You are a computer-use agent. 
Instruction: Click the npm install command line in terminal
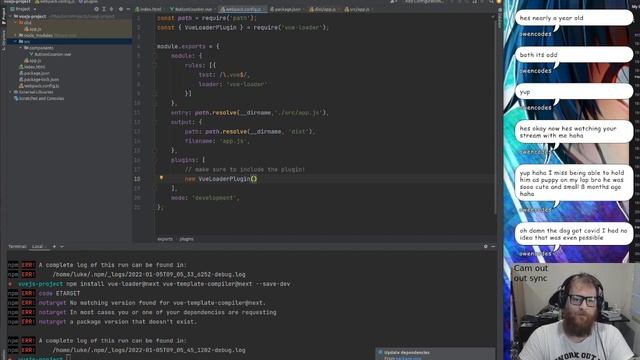pos(178,284)
